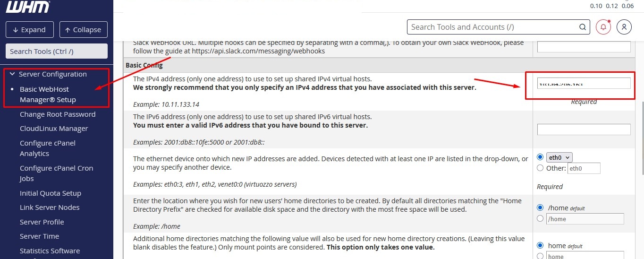
Task: Click the WHM logo
Action: [27, 7]
